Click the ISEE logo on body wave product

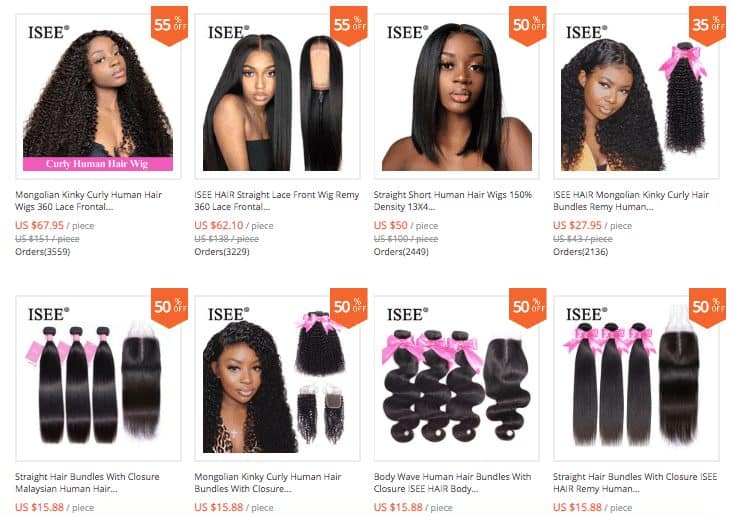pos(407,314)
